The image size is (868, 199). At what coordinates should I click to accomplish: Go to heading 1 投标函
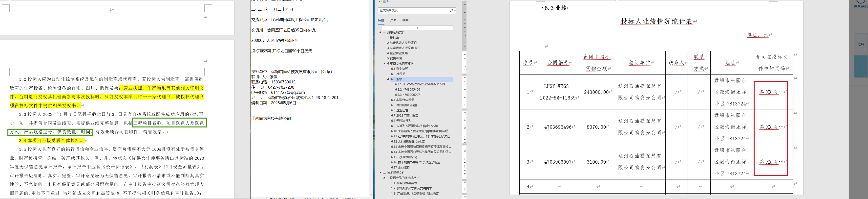coord(393,37)
